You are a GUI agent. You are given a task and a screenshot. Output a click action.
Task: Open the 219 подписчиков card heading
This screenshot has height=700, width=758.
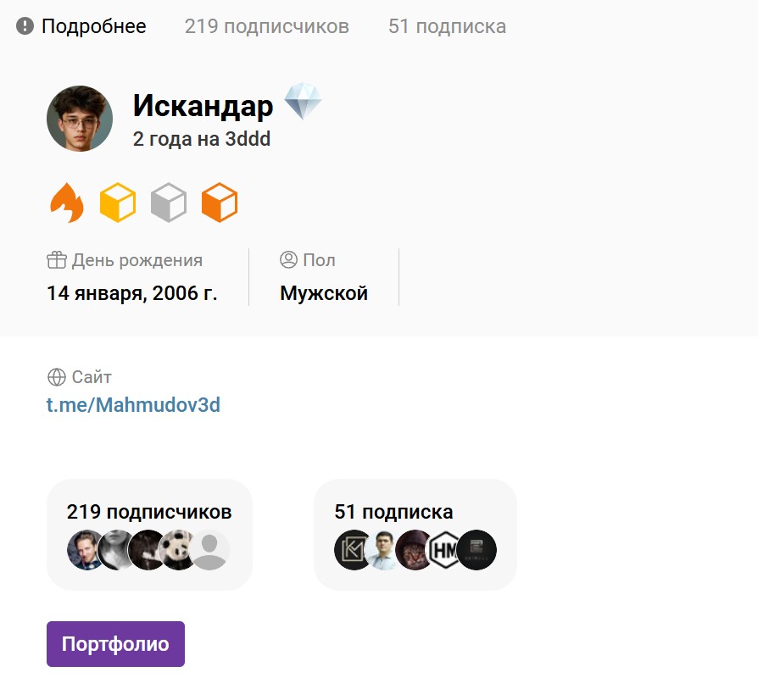pos(149,512)
